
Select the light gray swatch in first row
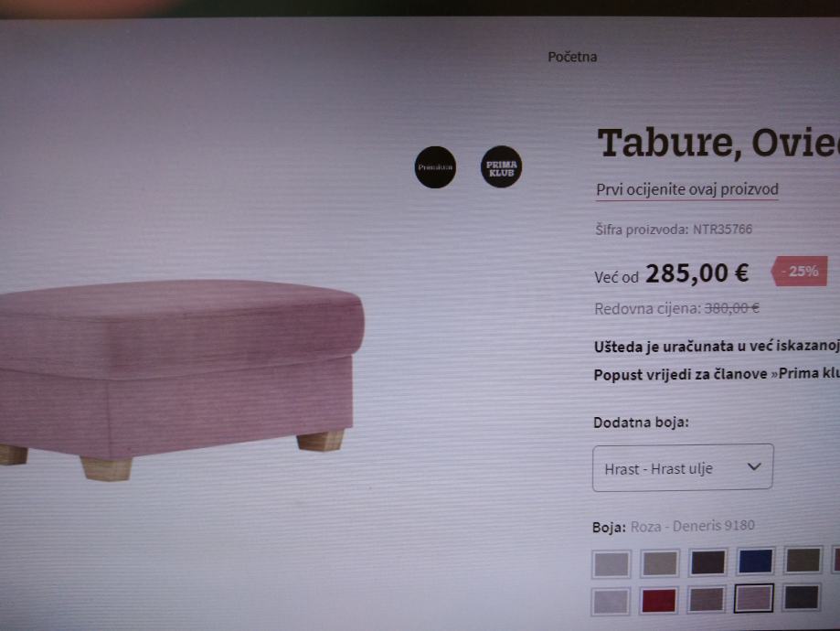(611, 564)
